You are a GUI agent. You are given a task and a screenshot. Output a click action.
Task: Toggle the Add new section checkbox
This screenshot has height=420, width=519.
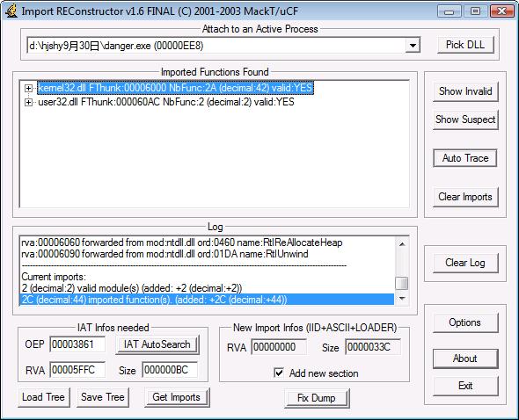click(279, 373)
